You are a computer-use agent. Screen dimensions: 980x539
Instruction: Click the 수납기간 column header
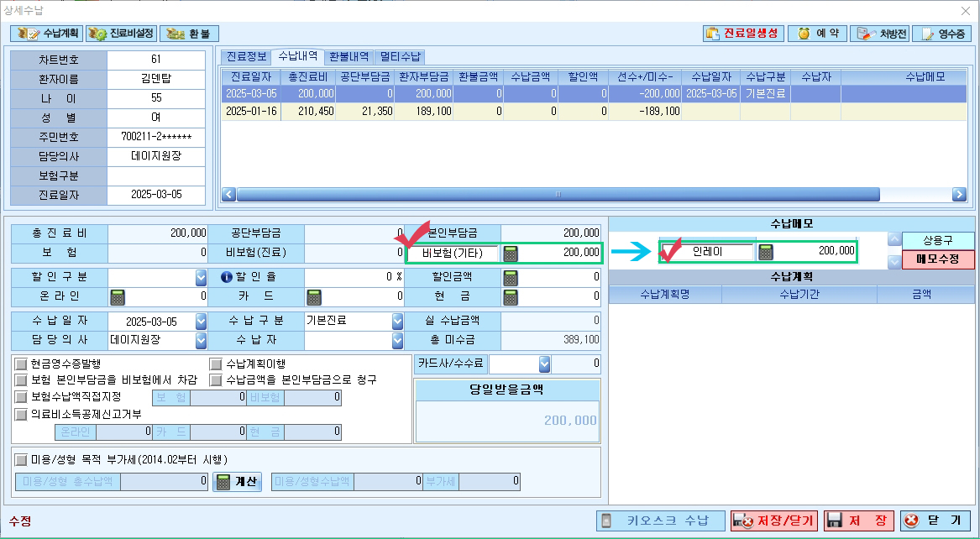pos(799,294)
